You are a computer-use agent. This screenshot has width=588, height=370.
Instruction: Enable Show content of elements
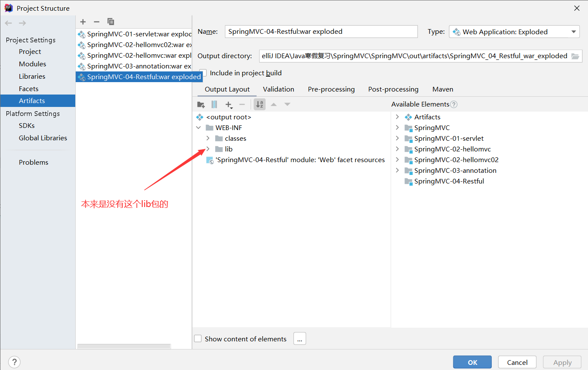(x=198, y=338)
